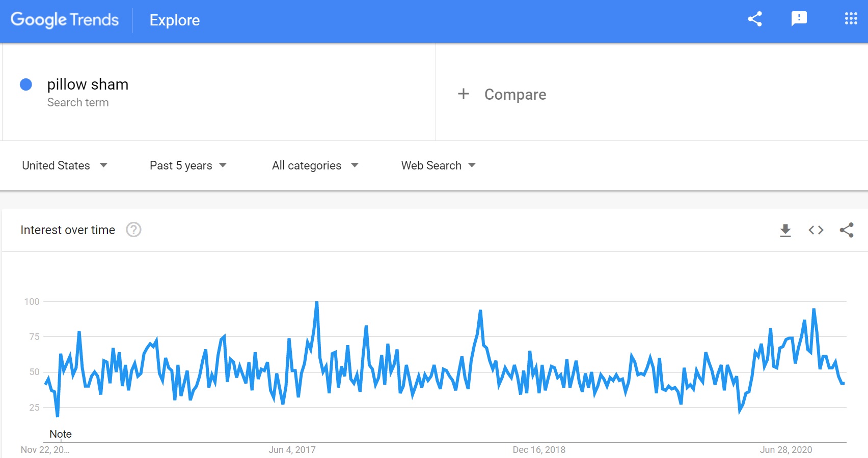Viewport: 868px width, 458px height.
Task: Edit the pillow sham search term
Action: click(x=88, y=84)
